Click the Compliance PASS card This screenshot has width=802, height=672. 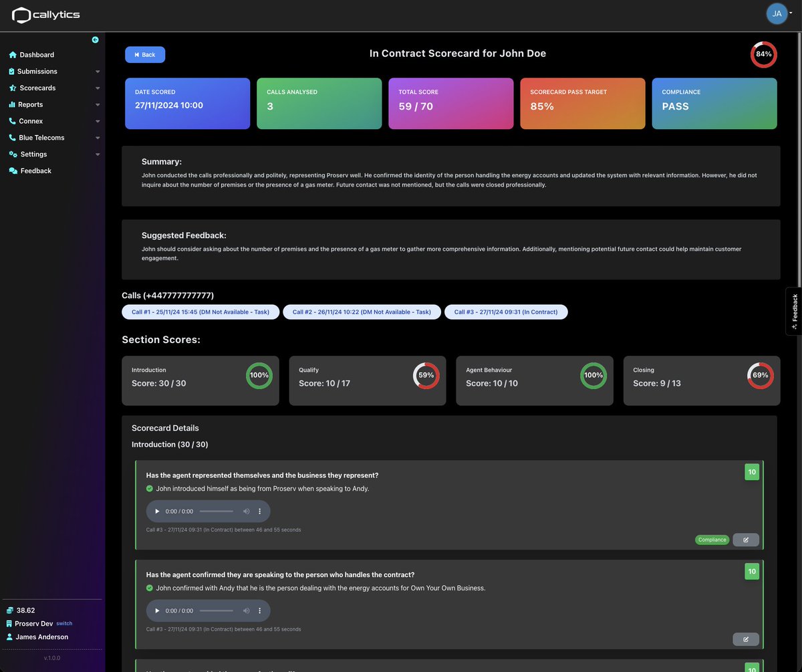714,104
